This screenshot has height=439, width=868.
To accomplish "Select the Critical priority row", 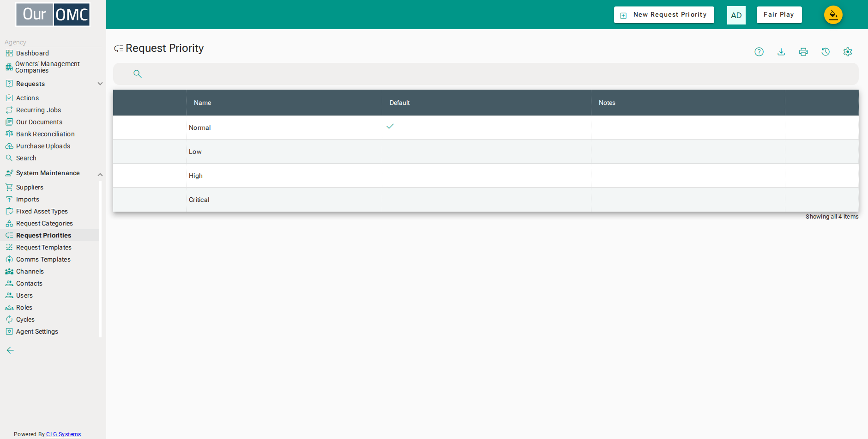I will [486, 200].
